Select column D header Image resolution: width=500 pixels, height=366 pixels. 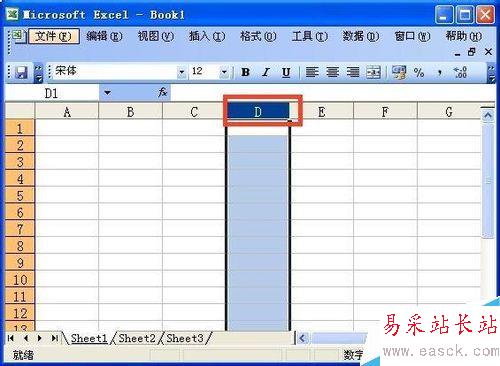[258, 111]
